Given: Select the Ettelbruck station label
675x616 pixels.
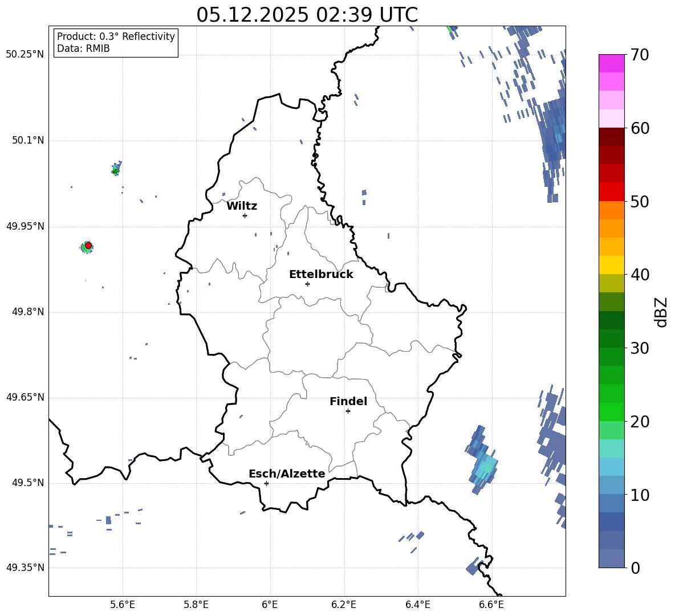Looking at the screenshot, I should [321, 275].
